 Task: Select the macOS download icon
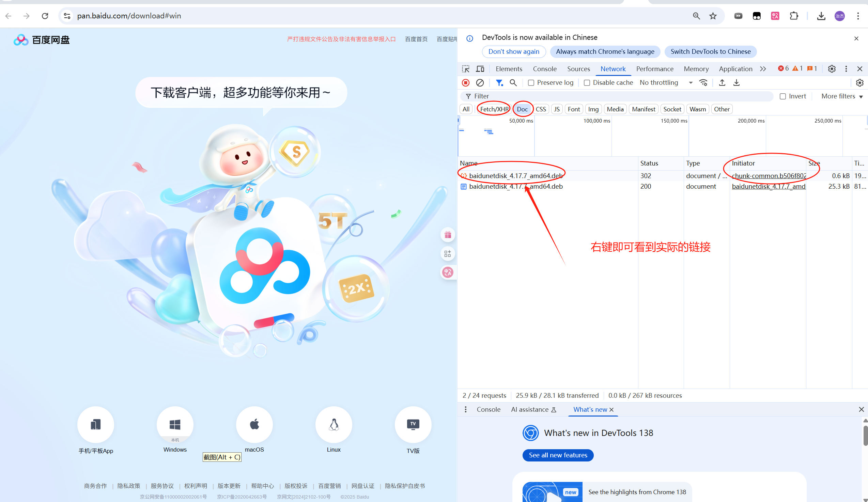(x=254, y=425)
